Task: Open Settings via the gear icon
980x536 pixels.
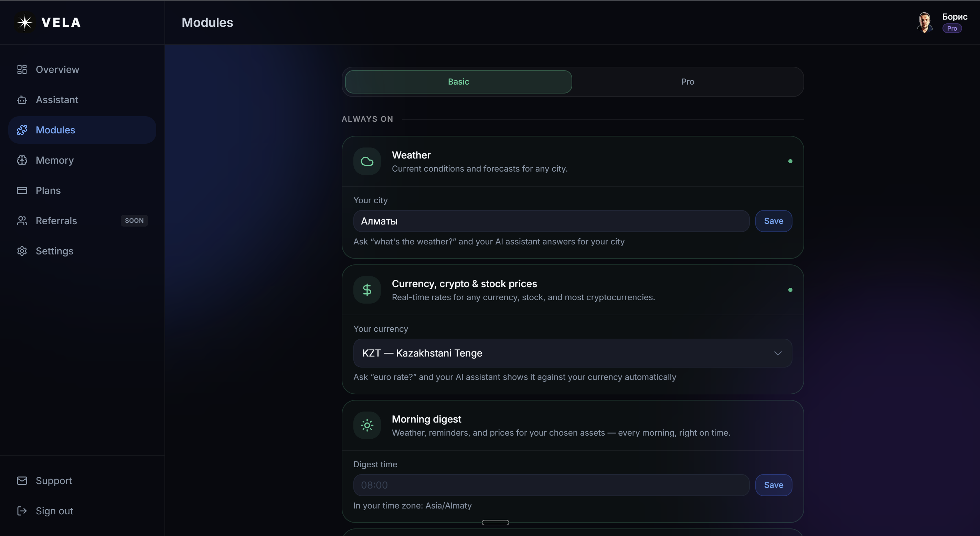Action: point(22,251)
